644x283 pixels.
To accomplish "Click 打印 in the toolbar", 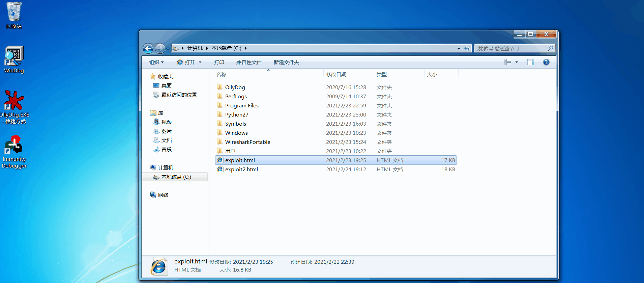I will coord(219,62).
